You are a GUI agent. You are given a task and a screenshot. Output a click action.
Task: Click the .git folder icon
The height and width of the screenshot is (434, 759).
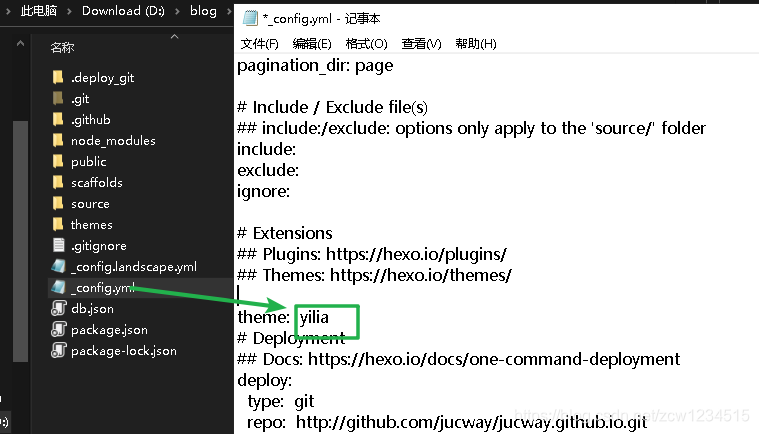coord(58,98)
